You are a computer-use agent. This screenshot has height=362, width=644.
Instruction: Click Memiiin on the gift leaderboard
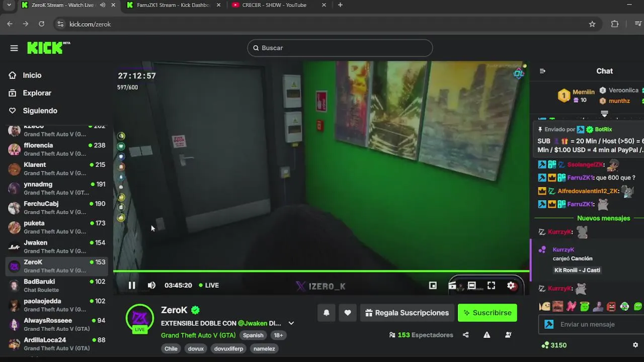click(584, 92)
